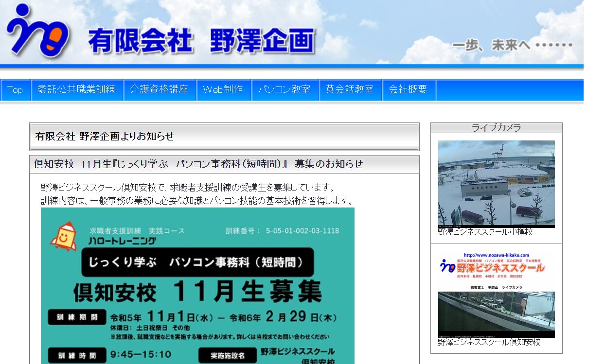Click the 9:45—15:10 time text

click(141, 354)
